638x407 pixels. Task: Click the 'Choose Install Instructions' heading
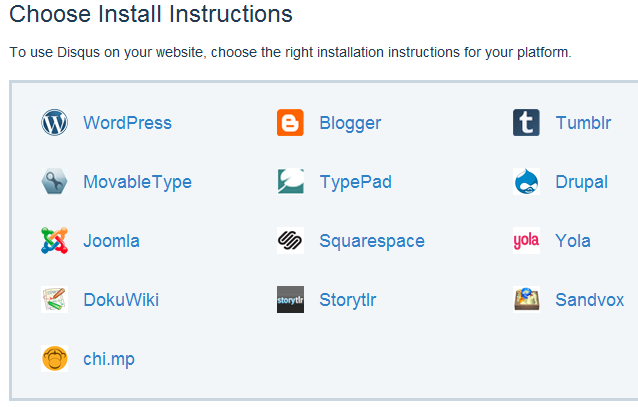(151, 14)
